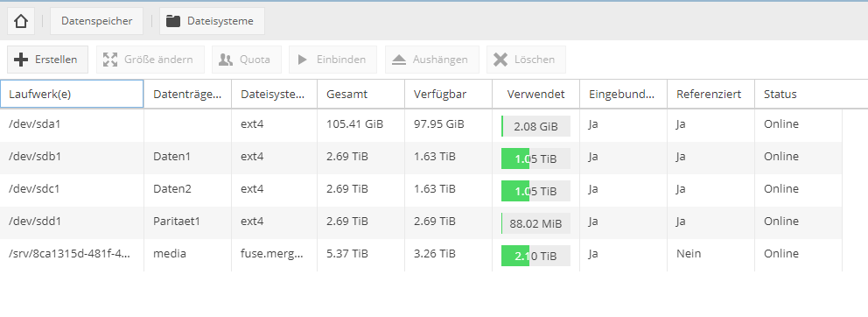
Task: Go to the home breadcrumb icon
Action: pyautogui.click(x=21, y=21)
